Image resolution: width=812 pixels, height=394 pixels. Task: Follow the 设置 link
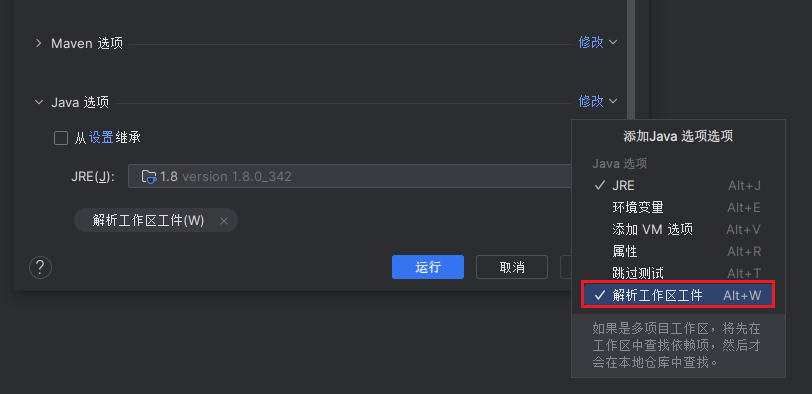tap(101, 138)
